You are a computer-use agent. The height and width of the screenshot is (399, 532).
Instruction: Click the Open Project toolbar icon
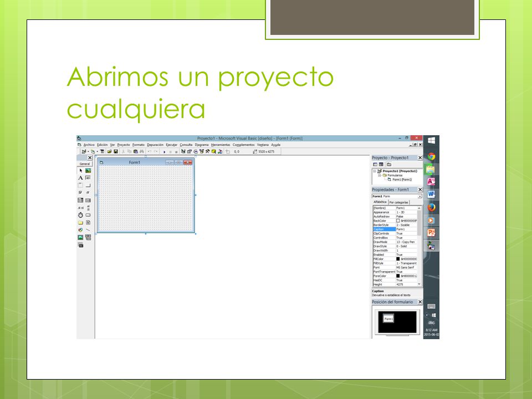click(109, 152)
